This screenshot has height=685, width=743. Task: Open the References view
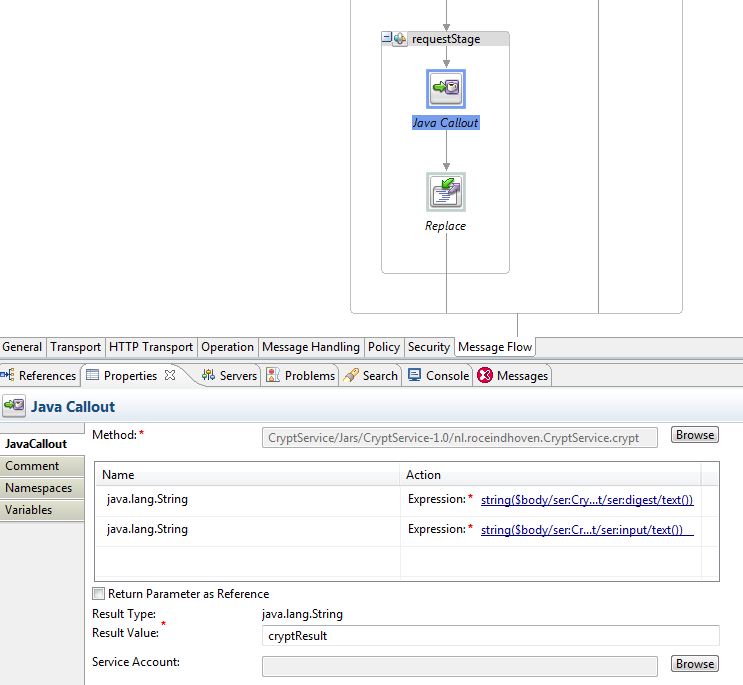coord(39,376)
